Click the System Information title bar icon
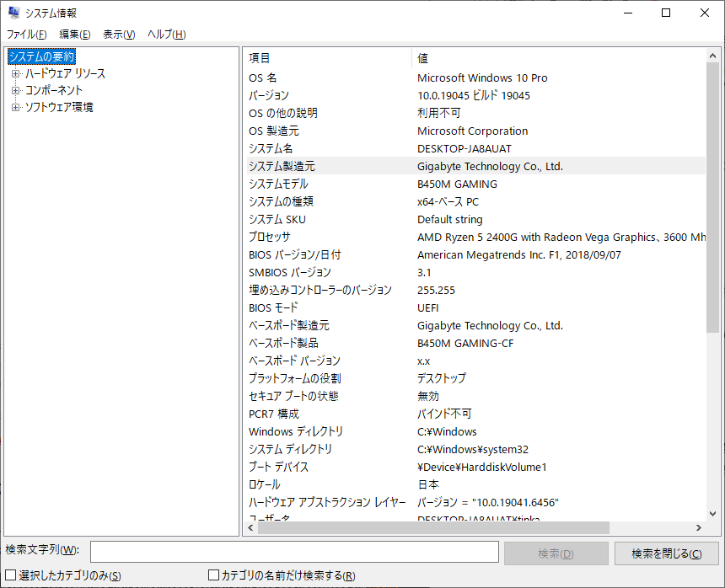Screen dimensions: 725x588 (x=13, y=13)
